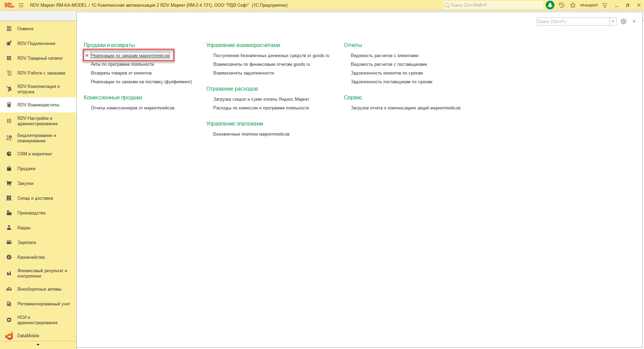Screen dimensions: 644x349
Task: Open Взаимозачеты задолженности
Action: 244,73
